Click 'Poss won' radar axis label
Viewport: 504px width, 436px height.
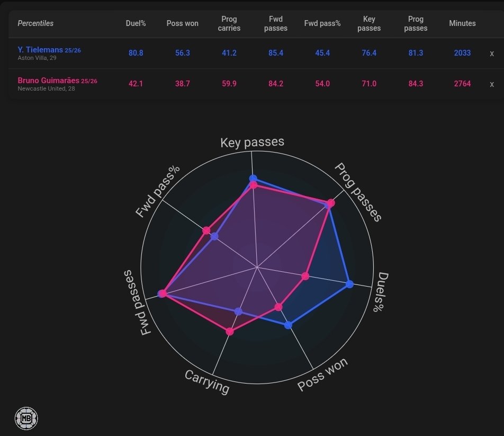click(x=322, y=374)
